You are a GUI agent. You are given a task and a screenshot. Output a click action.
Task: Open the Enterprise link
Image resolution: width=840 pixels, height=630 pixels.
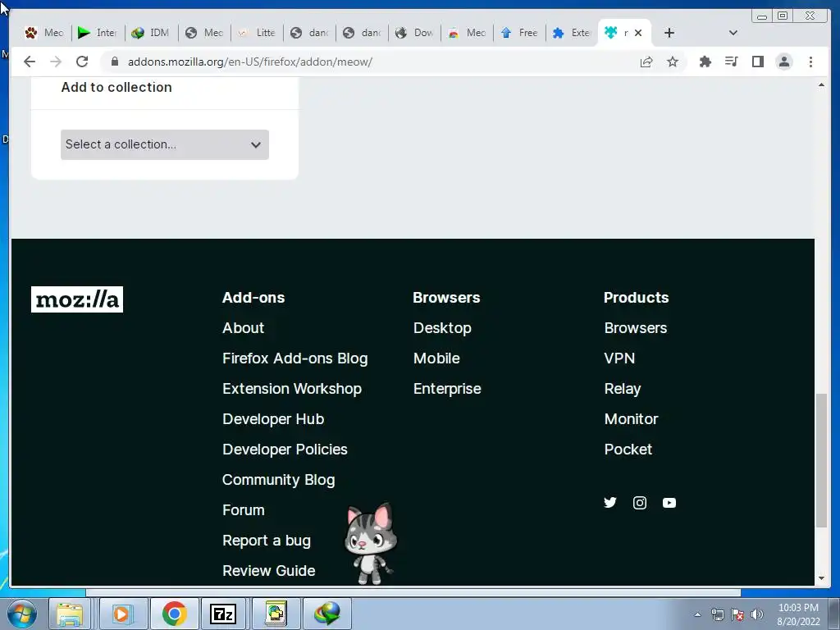pyautogui.click(x=447, y=389)
